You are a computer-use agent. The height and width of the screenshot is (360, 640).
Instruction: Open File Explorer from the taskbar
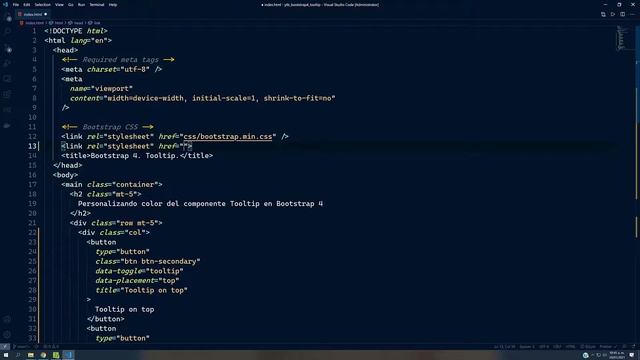[x=31, y=355]
